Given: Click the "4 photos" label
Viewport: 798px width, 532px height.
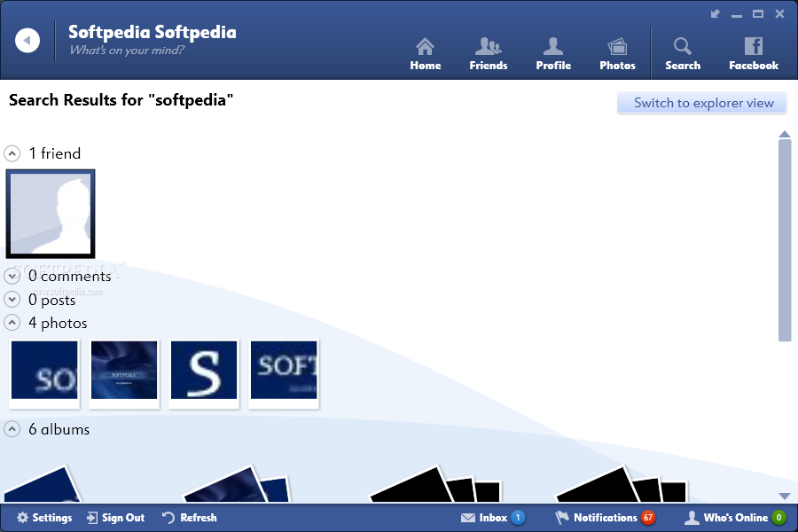Looking at the screenshot, I should pyautogui.click(x=58, y=323).
